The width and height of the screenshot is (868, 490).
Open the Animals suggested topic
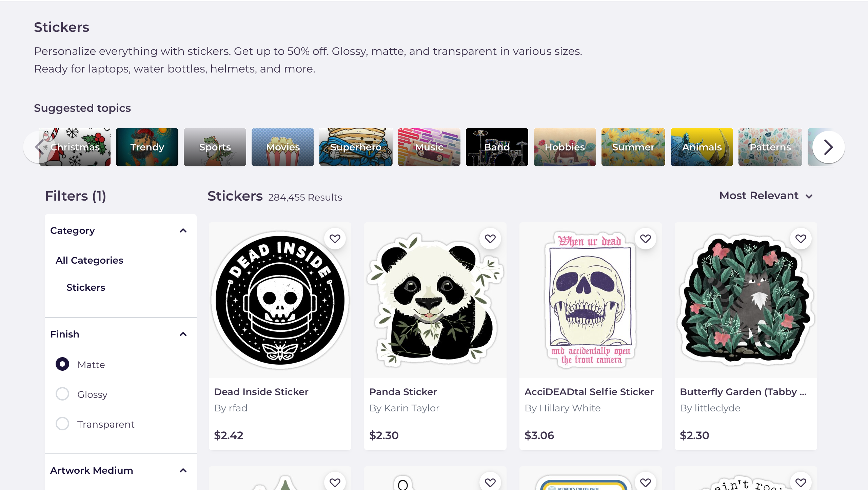coord(702,147)
